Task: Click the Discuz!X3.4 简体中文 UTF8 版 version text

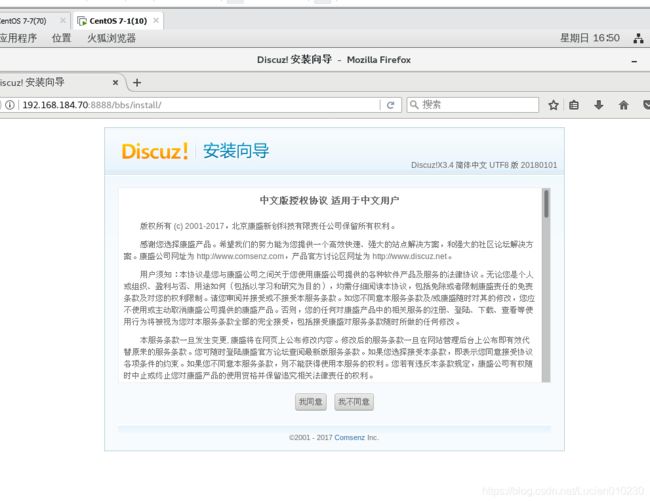Action: (484, 165)
